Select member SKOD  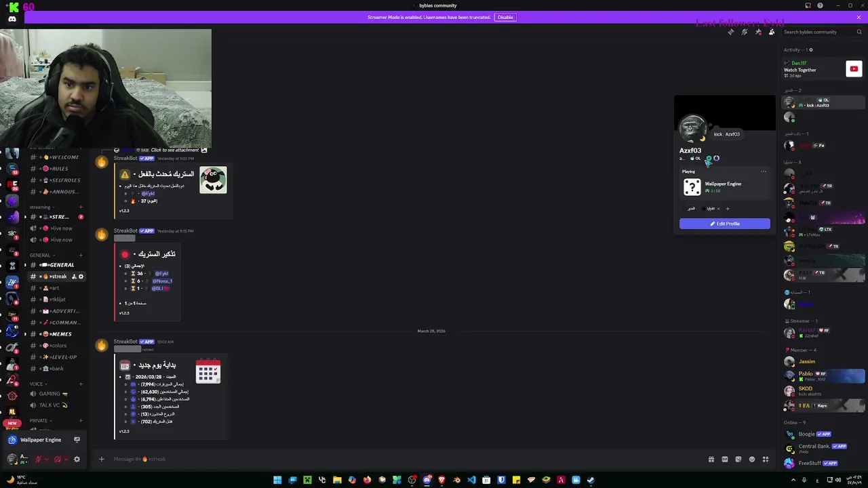[824, 391]
